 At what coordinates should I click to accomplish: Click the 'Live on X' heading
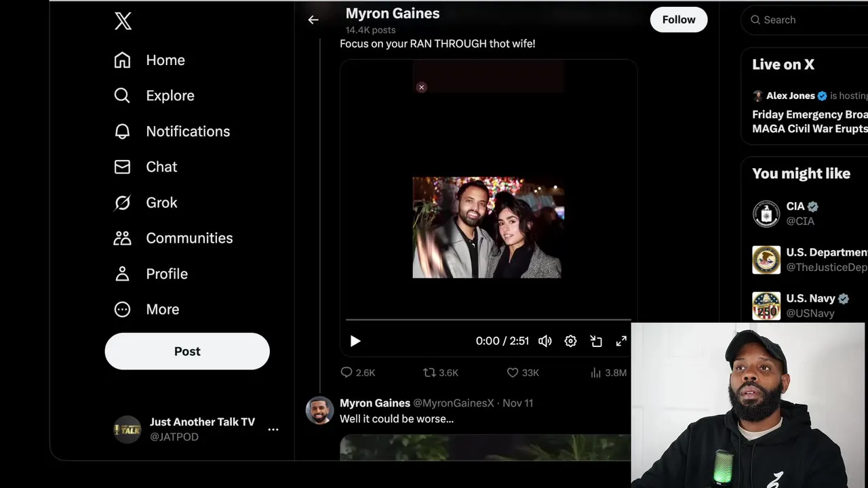click(783, 65)
